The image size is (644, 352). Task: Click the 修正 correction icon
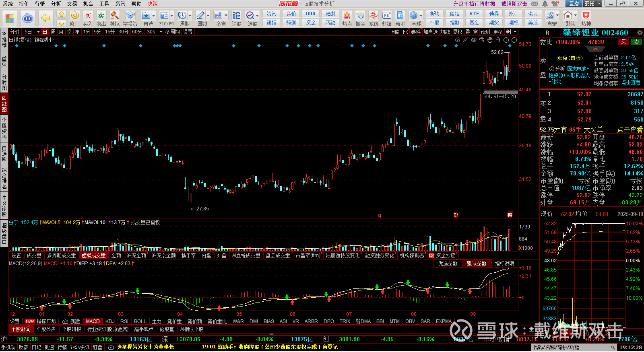click(75, 15)
